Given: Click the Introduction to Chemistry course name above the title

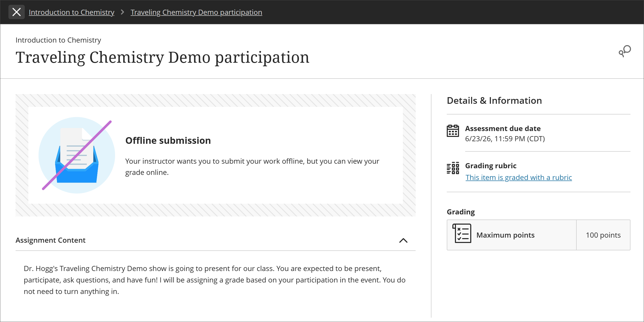Looking at the screenshot, I should [58, 40].
